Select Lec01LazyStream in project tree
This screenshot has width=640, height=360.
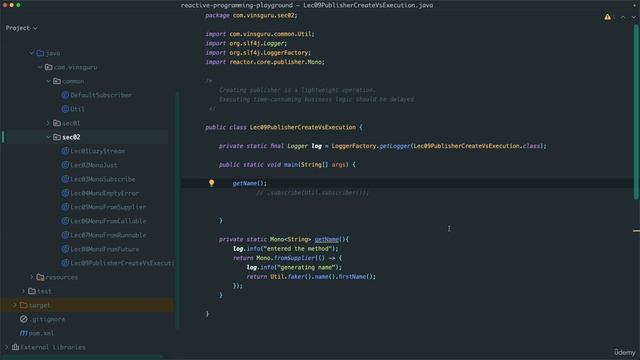tap(98, 151)
